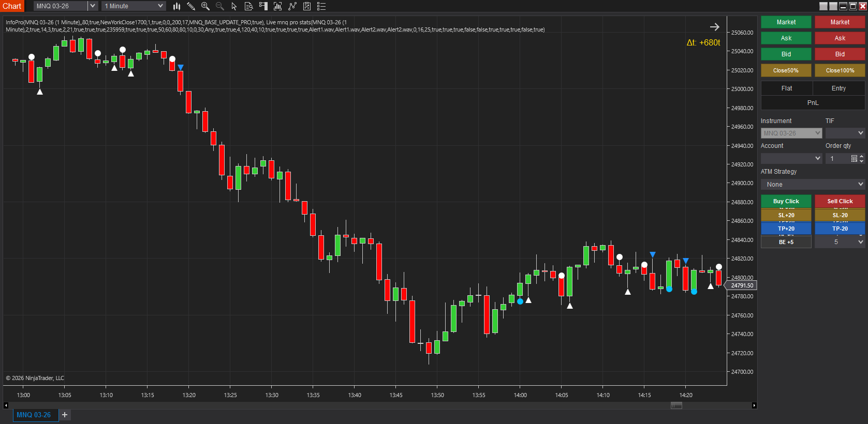Image resolution: width=868 pixels, height=424 pixels.
Task: Open the quantity calculator icon
Action: tap(854, 159)
